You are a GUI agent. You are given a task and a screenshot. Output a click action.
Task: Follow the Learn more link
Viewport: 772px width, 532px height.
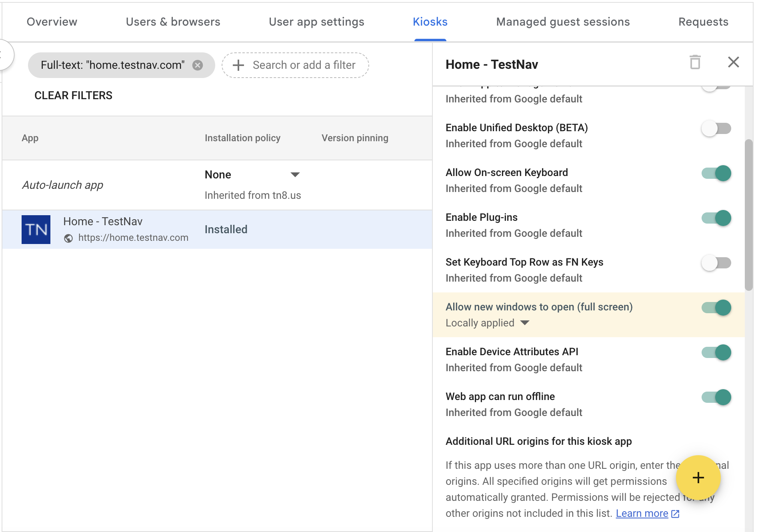coord(642,513)
